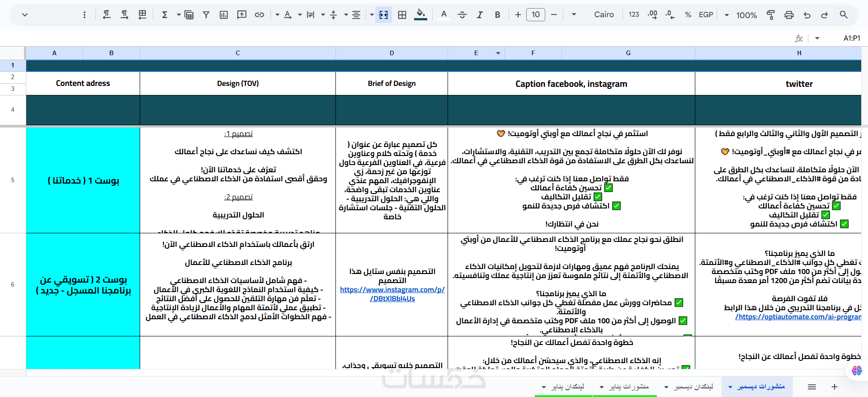Select column H header

click(x=778, y=53)
